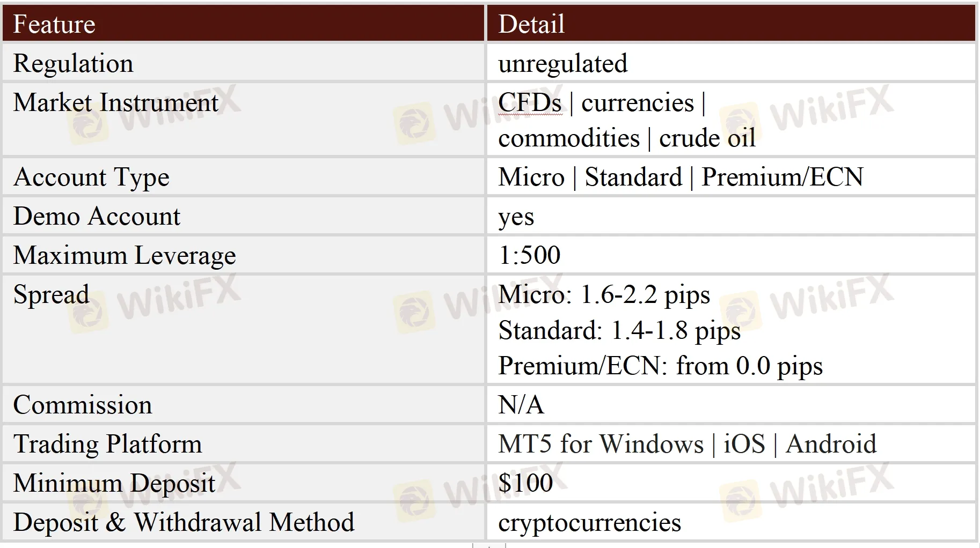Click the Feature column header

tap(54, 24)
